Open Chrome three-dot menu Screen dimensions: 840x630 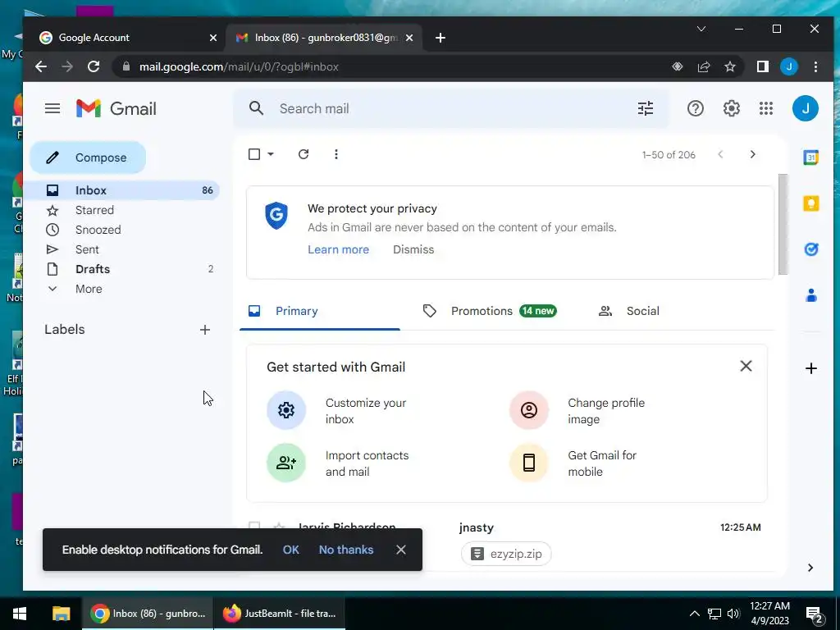point(815,66)
